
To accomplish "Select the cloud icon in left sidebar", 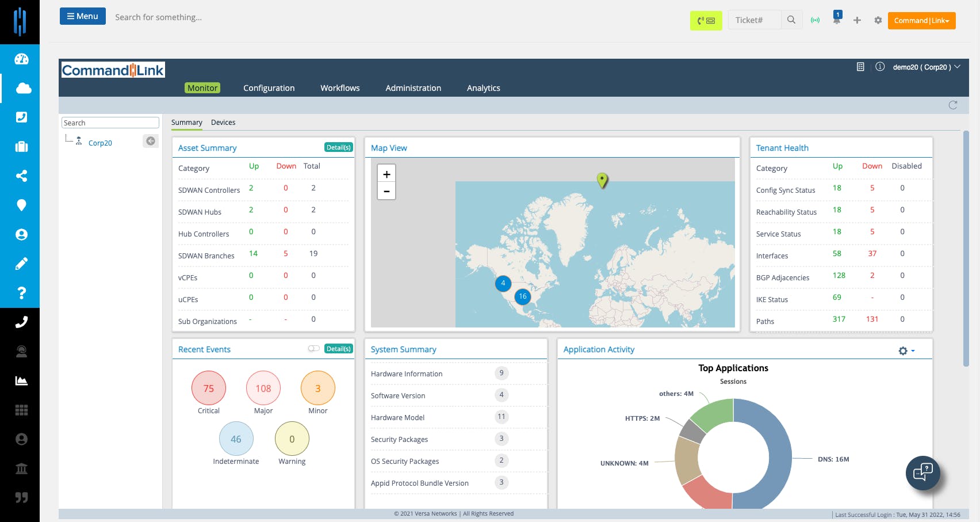I will (23, 88).
